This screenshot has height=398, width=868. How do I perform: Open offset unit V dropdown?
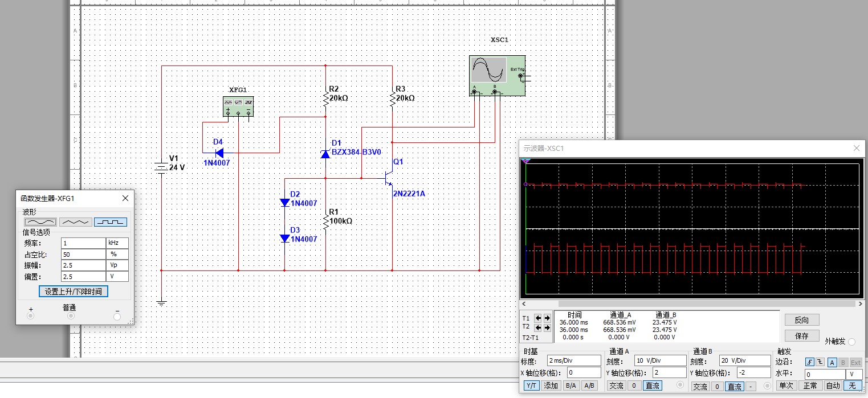point(117,276)
